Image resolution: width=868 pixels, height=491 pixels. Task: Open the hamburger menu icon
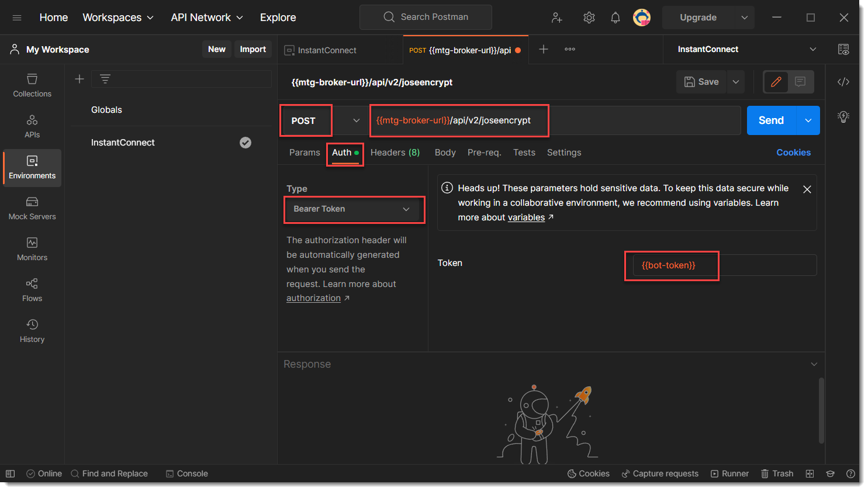tap(17, 18)
